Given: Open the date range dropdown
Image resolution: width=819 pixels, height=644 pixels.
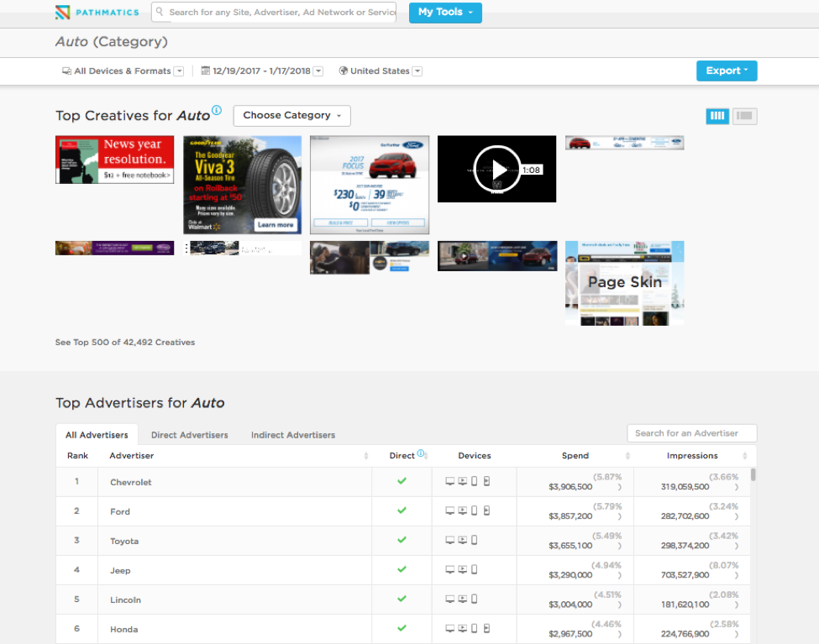Looking at the screenshot, I should click(x=318, y=71).
